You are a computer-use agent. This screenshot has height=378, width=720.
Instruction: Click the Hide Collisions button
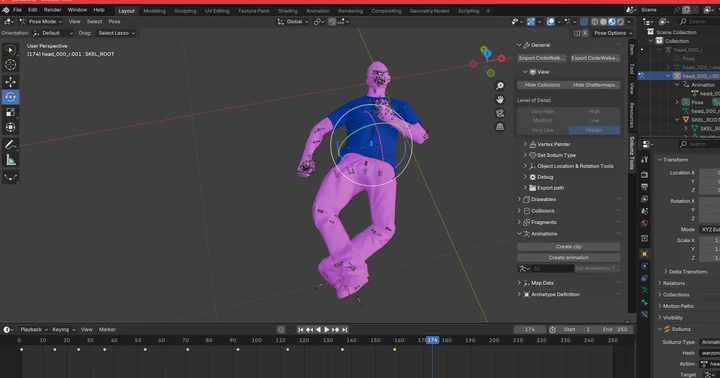pos(542,85)
